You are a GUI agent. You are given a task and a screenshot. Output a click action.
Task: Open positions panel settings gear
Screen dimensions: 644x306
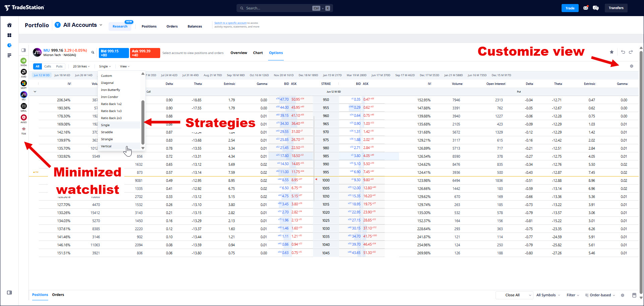[x=623, y=295]
